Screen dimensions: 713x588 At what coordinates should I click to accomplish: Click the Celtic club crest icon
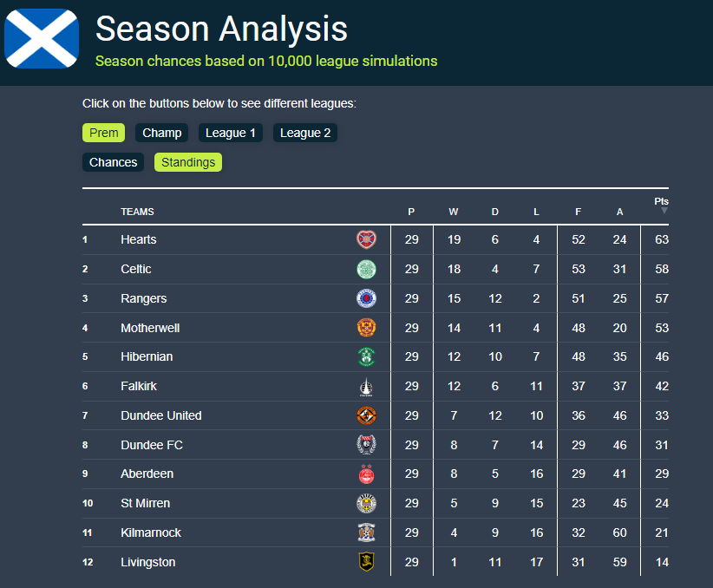[x=366, y=269]
